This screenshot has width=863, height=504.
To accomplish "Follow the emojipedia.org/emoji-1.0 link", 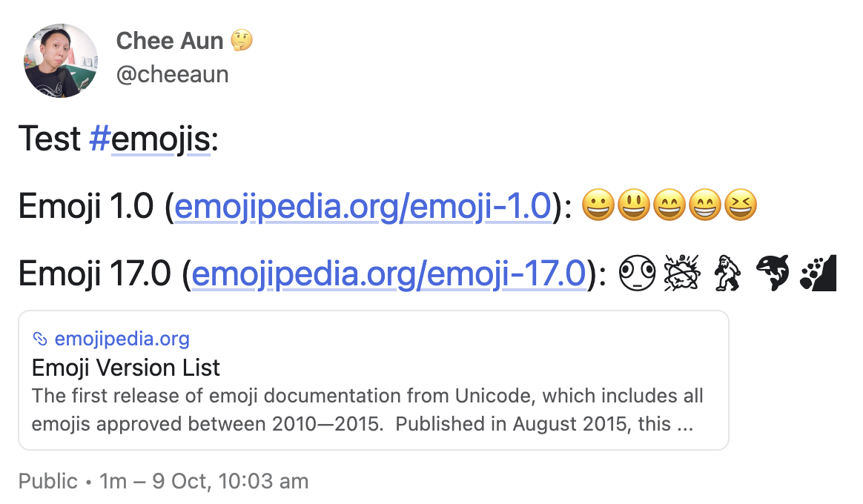I will click(363, 205).
